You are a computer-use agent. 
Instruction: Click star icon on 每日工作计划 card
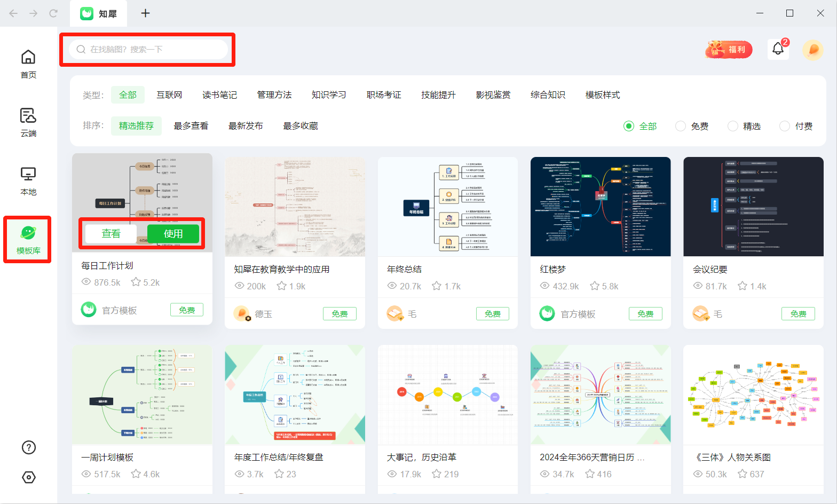pos(136,282)
